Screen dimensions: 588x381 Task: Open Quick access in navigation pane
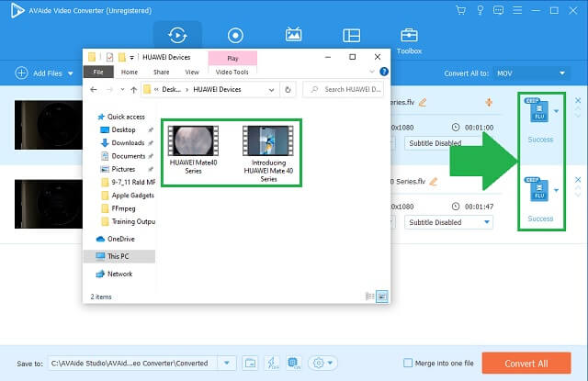click(x=121, y=117)
